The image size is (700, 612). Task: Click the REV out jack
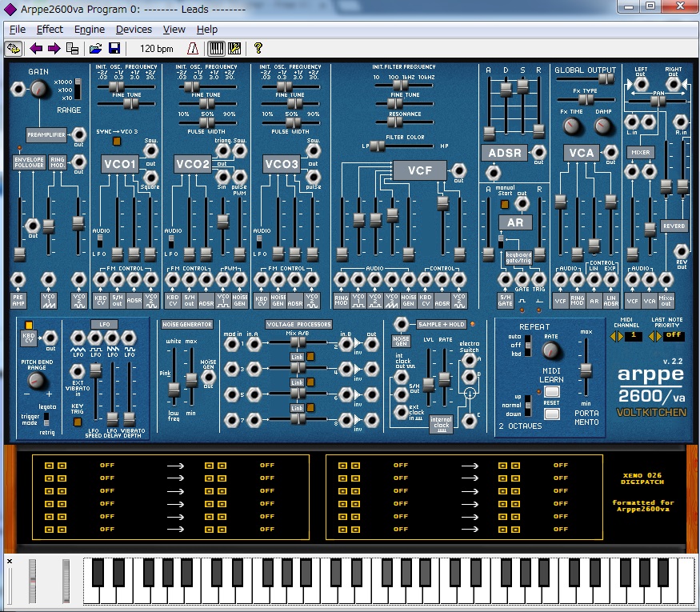click(x=682, y=251)
